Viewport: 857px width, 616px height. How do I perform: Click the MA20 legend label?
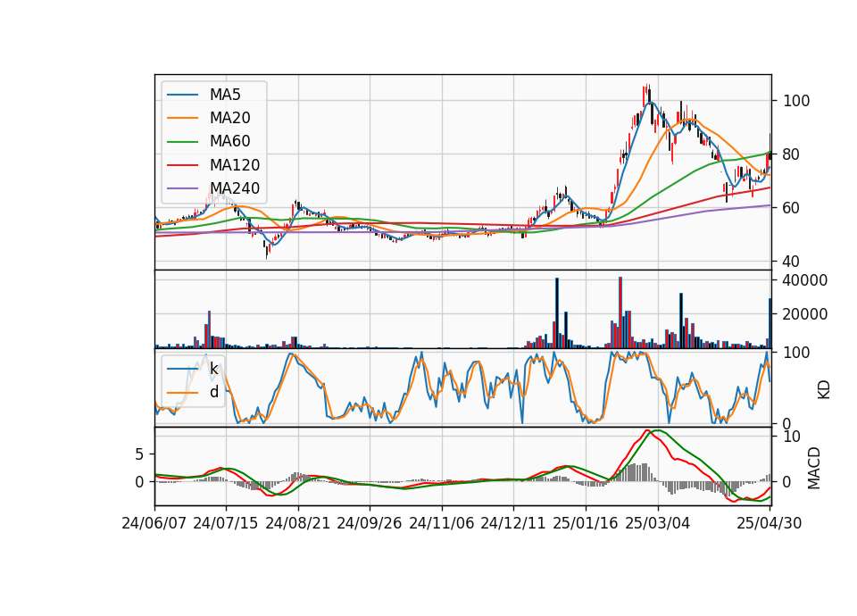point(230,118)
